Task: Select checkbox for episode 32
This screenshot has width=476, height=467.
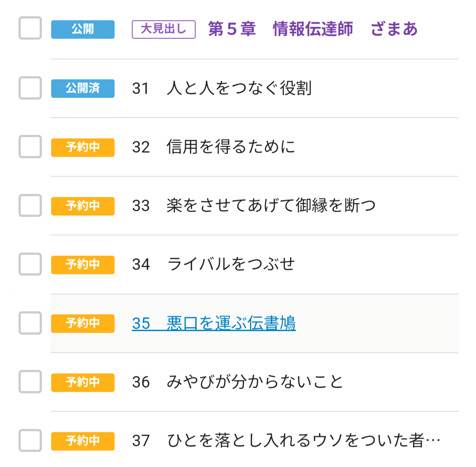Action: (30, 147)
